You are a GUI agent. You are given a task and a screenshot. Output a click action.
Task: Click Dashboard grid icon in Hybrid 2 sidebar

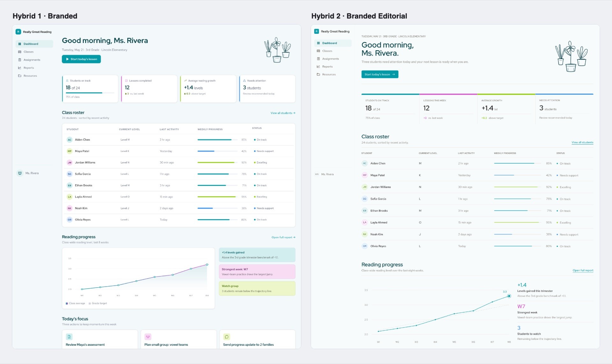click(x=318, y=43)
